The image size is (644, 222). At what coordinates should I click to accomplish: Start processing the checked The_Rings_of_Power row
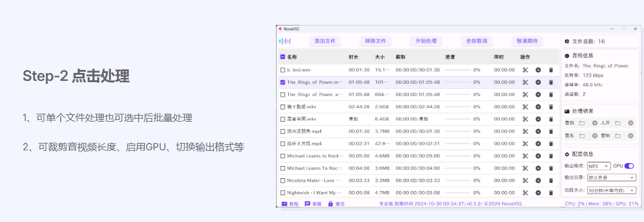pyautogui.click(x=538, y=82)
